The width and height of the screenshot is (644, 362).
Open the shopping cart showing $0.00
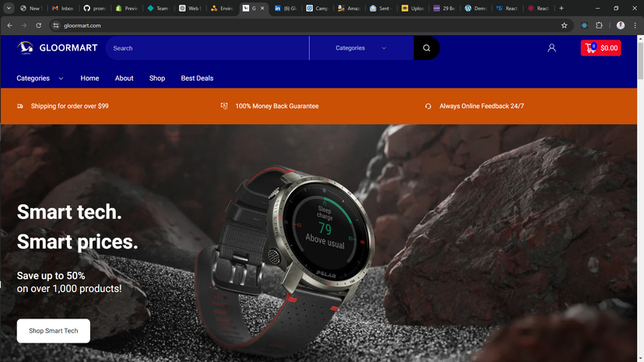[x=601, y=48]
